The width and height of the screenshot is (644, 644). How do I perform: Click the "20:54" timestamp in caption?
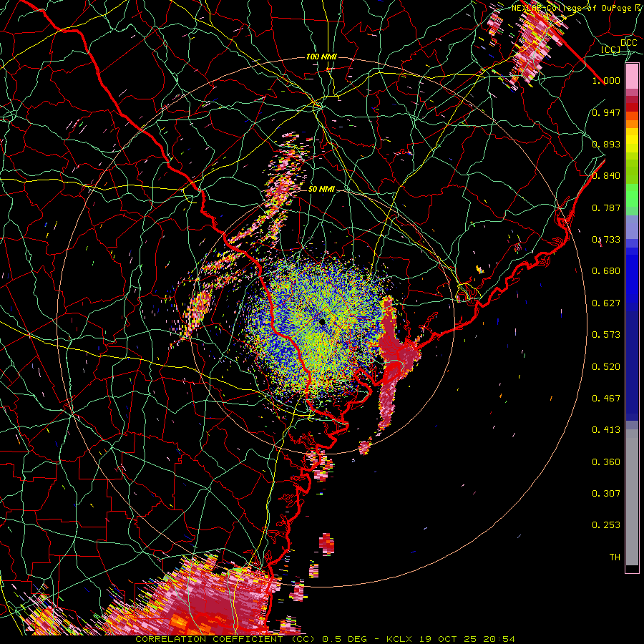click(499, 639)
